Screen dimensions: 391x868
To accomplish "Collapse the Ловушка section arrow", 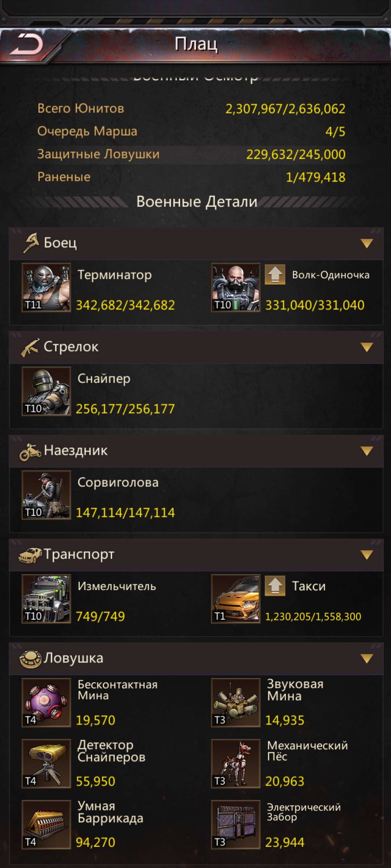I will tap(367, 659).
